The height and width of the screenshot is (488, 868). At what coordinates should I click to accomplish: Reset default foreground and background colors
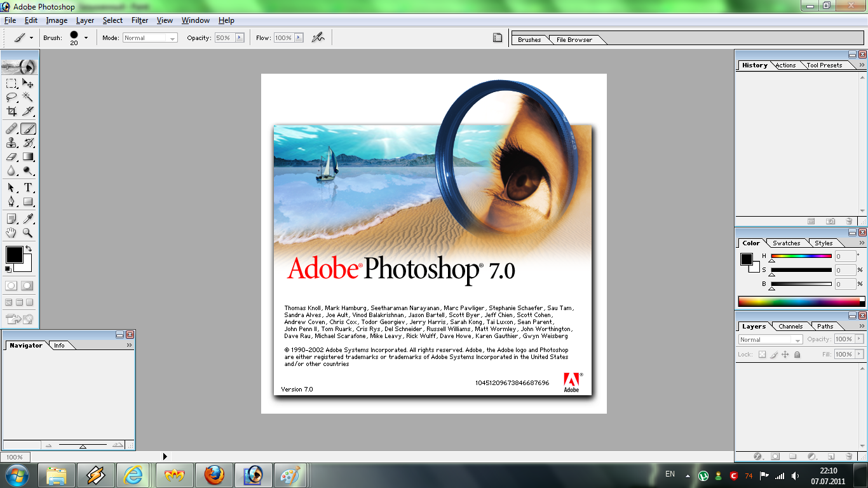[x=8, y=269]
